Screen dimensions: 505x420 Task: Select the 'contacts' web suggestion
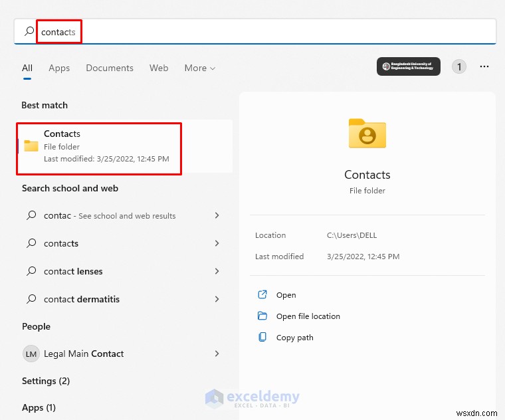coord(61,243)
